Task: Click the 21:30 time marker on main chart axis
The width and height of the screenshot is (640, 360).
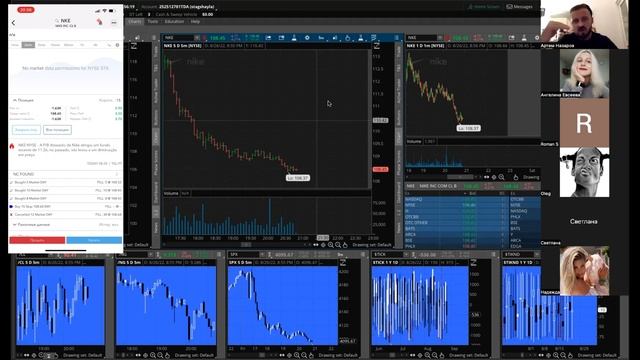Action: pyautogui.click(x=322, y=238)
